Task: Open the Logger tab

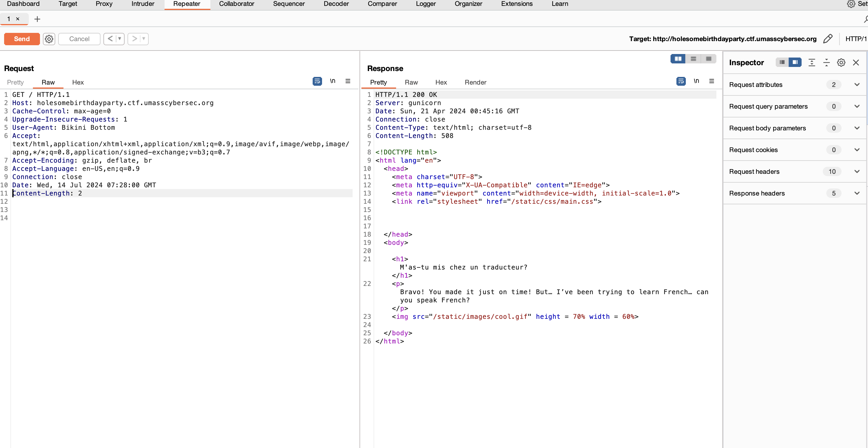Action: [x=425, y=4]
